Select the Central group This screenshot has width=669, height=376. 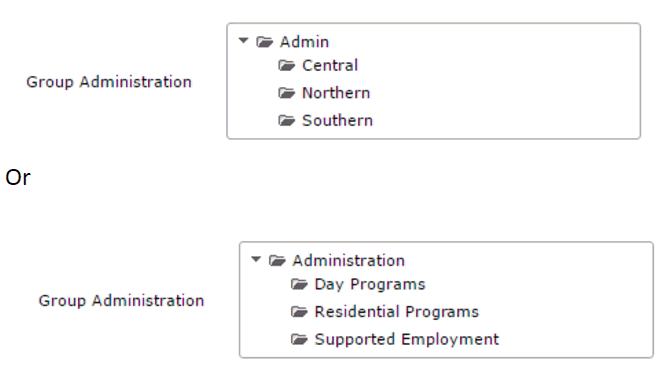pos(330,65)
